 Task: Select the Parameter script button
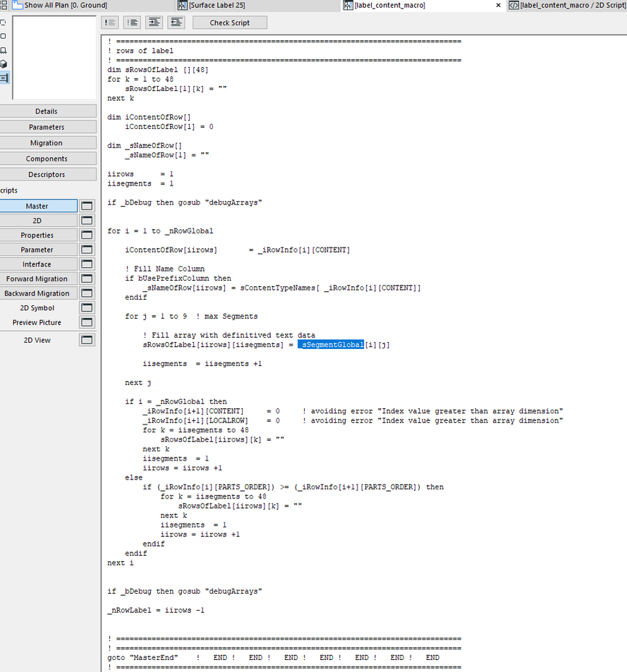[x=37, y=250]
